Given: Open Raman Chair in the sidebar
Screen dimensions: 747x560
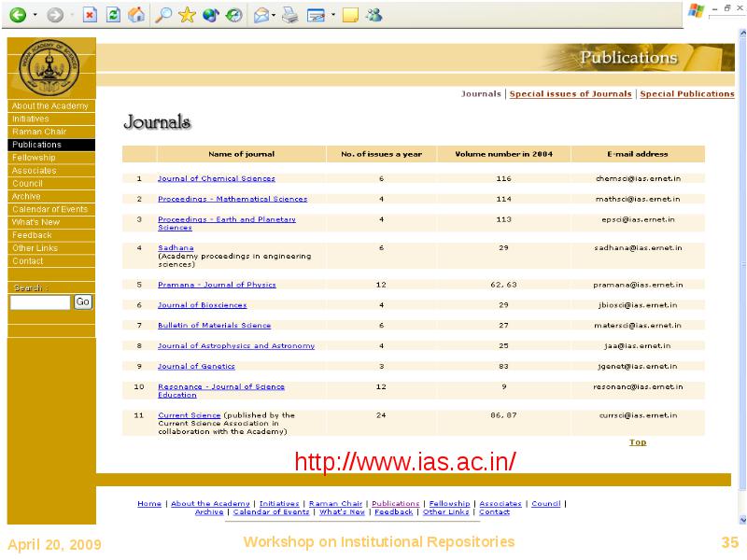Looking at the screenshot, I should click(x=39, y=132).
